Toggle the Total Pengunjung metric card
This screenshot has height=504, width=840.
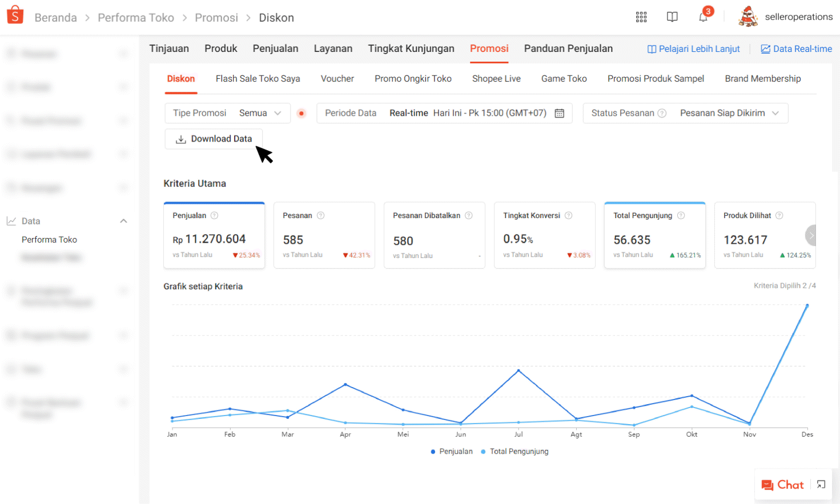click(x=655, y=235)
